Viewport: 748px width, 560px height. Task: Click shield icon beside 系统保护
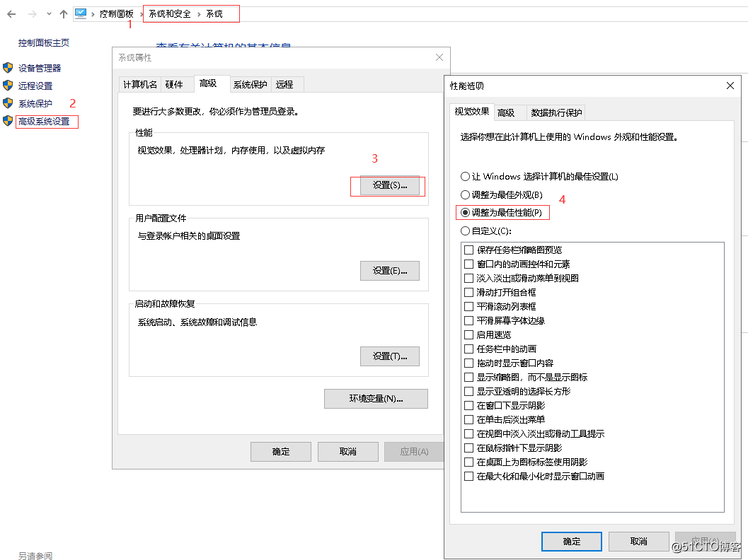coord(8,103)
